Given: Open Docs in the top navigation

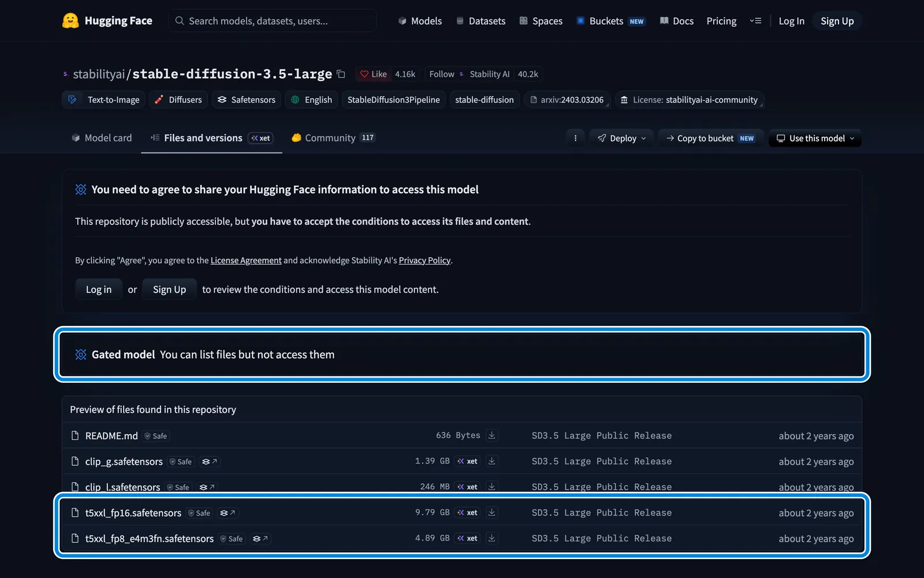Looking at the screenshot, I should click(676, 21).
